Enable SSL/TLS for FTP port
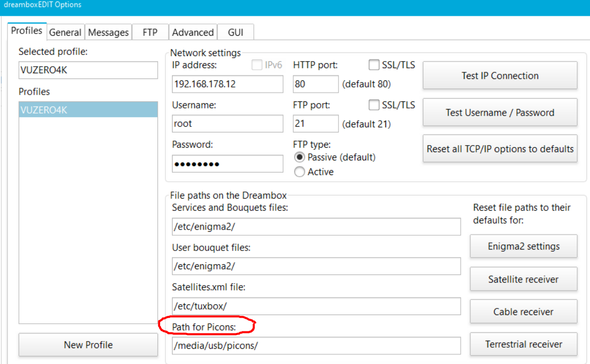590x364 pixels. 374,105
